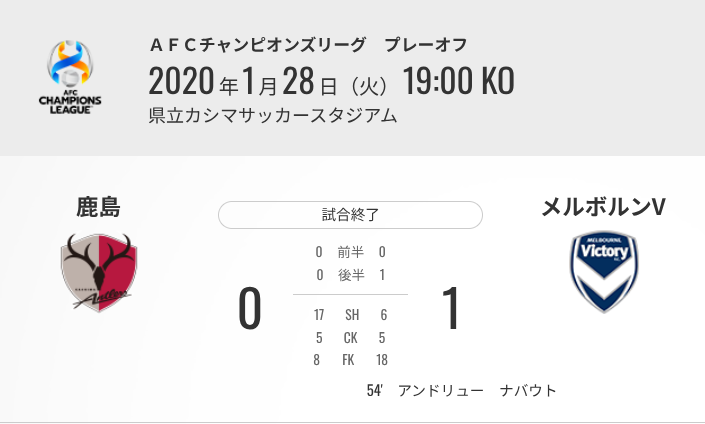Click the Melbourne Victory crest

point(604,272)
